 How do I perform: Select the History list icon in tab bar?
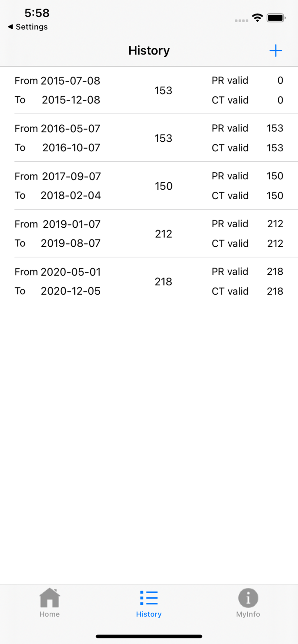149,598
